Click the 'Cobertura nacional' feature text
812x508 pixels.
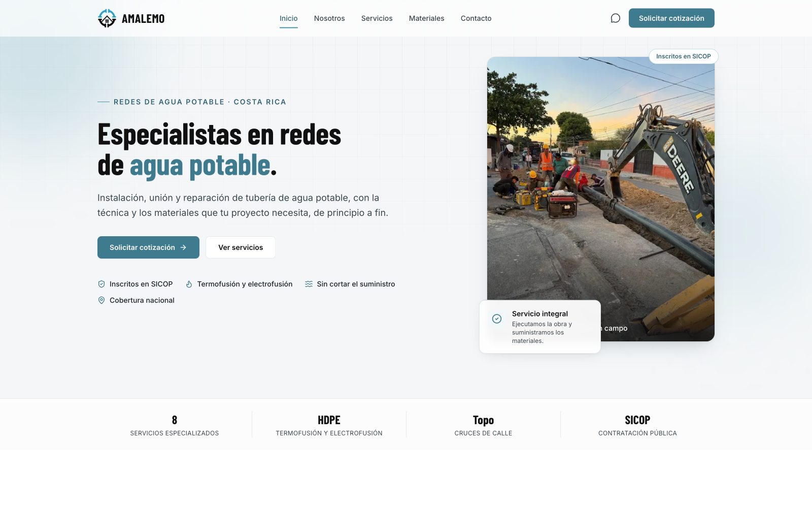[x=142, y=300]
